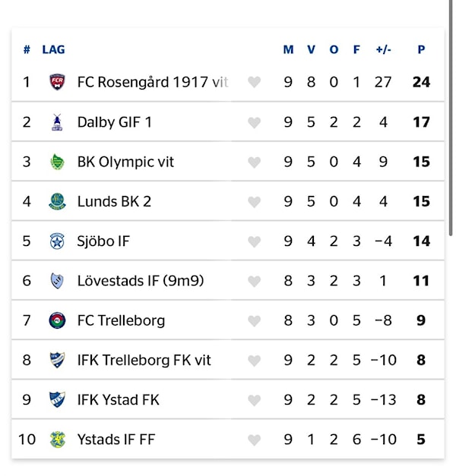Screen dimensions: 456x476
Task: Click Dalby GIF 1 club logo
Action: click(x=57, y=122)
